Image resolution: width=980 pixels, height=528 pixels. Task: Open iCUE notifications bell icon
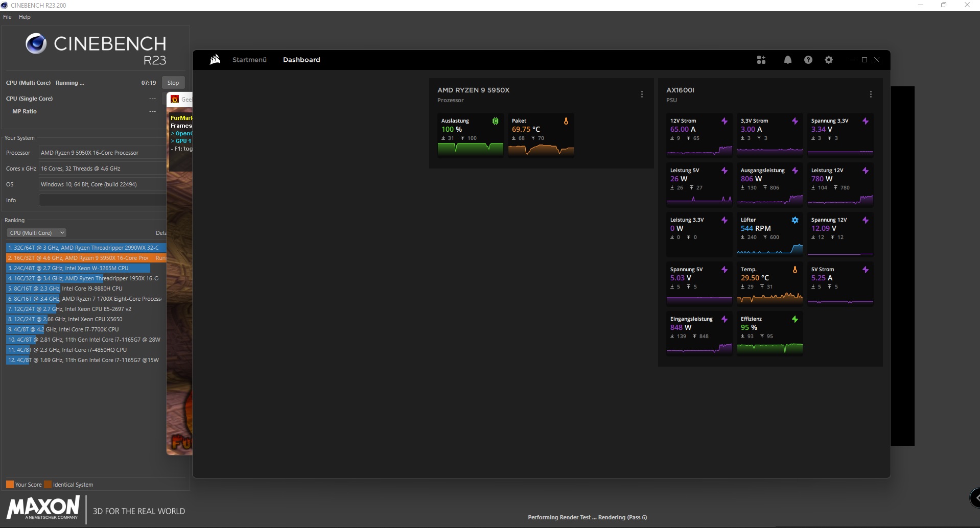click(x=787, y=60)
